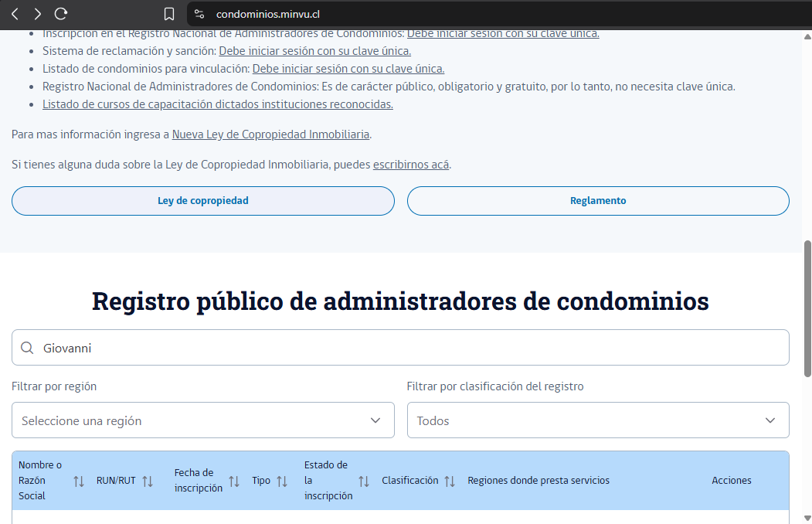Reload the page with the refresh icon

pyautogui.click(x=61, y=14)
